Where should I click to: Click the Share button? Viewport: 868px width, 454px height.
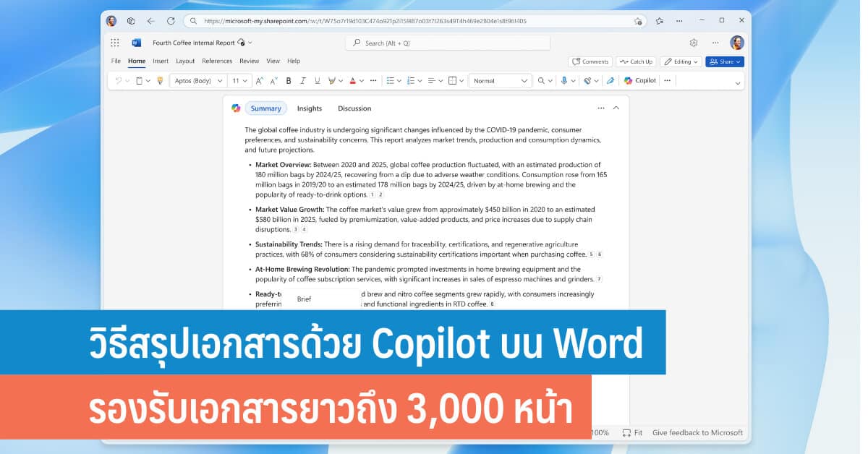[x=724, y=61]
